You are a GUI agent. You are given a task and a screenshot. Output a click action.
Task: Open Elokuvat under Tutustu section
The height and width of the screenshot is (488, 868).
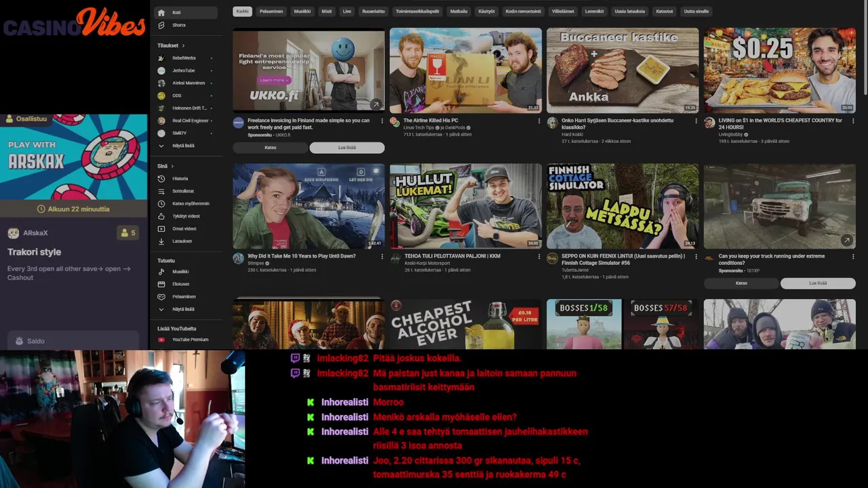pyautogui.click(x=186, y=284)
